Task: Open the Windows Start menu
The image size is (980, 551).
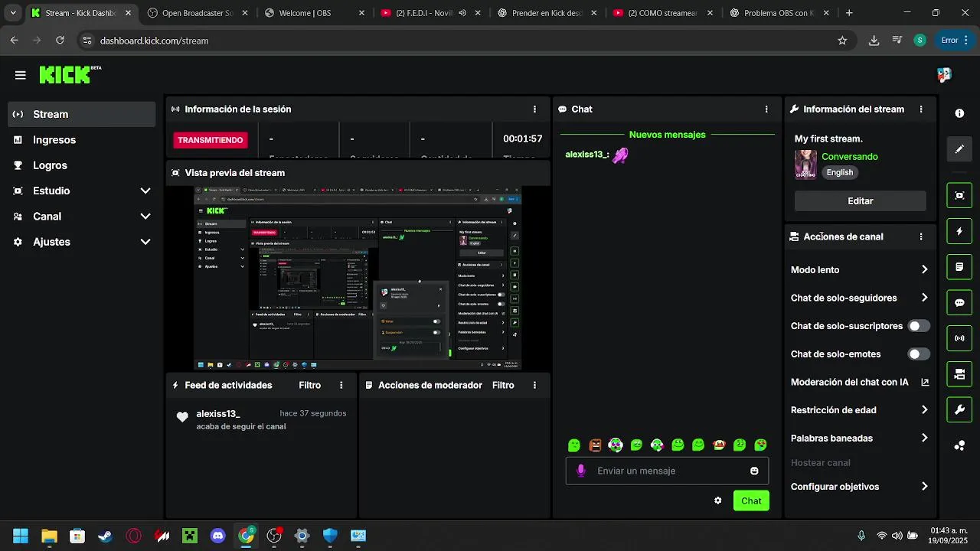Action: [x=21, y=536]
